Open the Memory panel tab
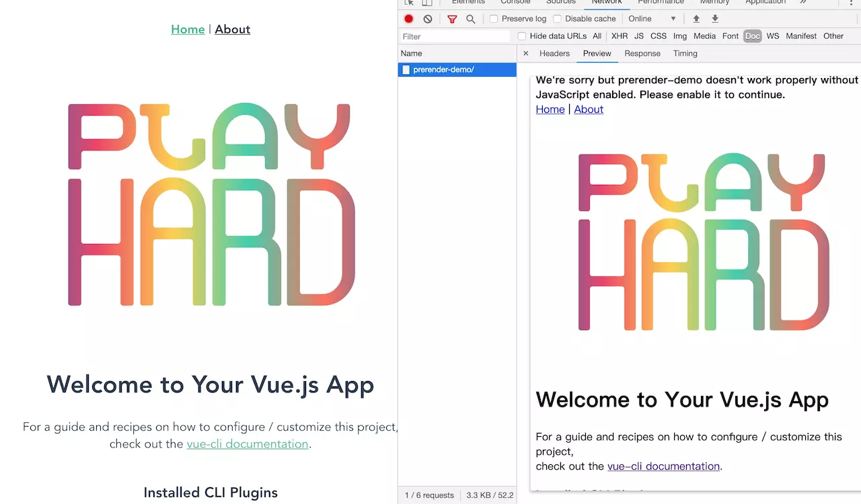The width and height of the screenshot is (861, 504). pyautogui.click(x=715, y=3)
